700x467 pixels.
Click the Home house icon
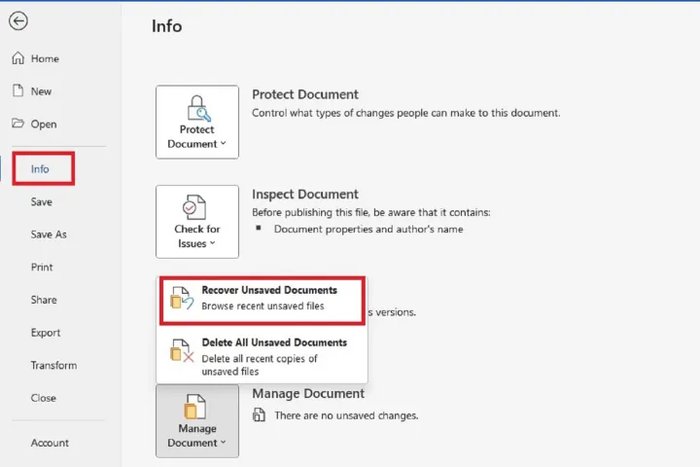(18, 58)
